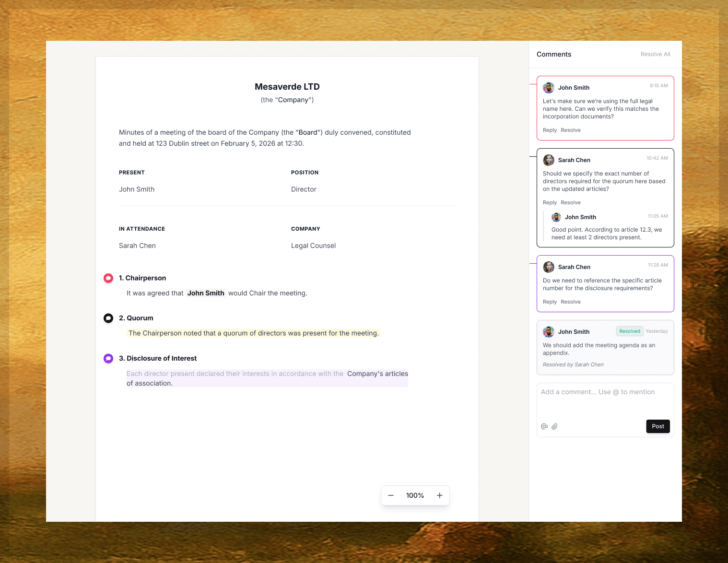Click the '9:15 AM' timestamp

click(x=658, y=86)
